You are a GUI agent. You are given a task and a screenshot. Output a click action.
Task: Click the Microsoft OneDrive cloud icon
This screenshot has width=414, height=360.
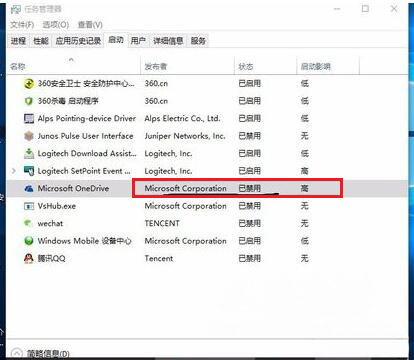(x=29, y=189)
